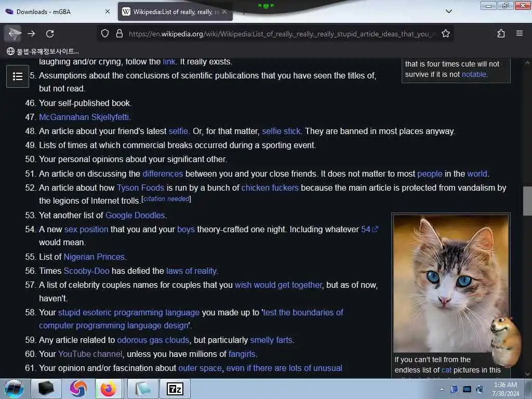This screenshot has height=399, width=532.
Task: Click the Firefox taskbar icon
Action: coord(108,389)
